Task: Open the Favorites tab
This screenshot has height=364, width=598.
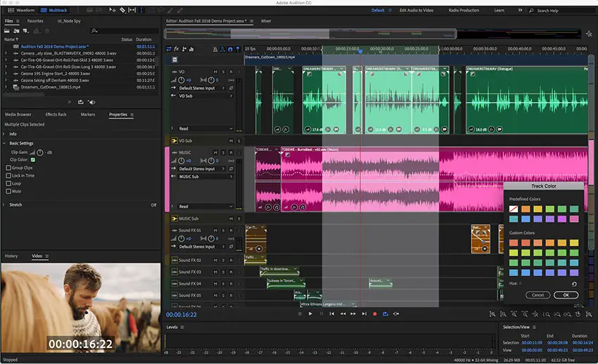Action: (35, 21)
